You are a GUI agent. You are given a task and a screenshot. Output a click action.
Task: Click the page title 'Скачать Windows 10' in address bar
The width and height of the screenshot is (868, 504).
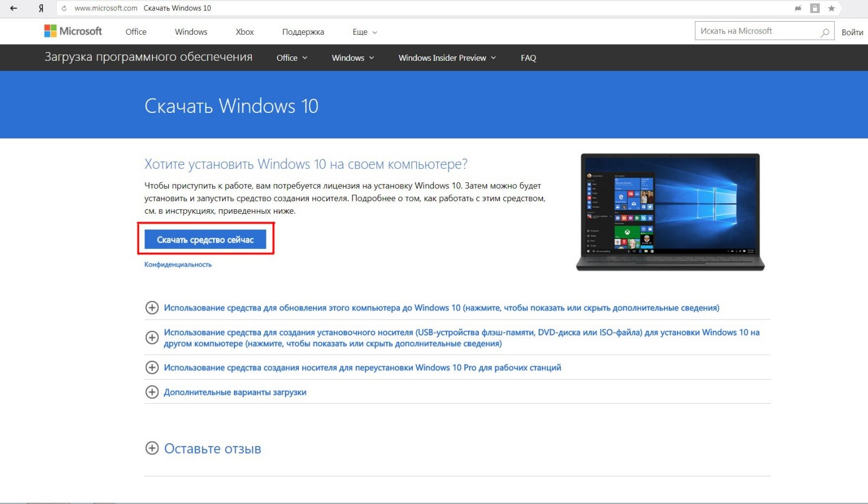(x=177, y=8)
